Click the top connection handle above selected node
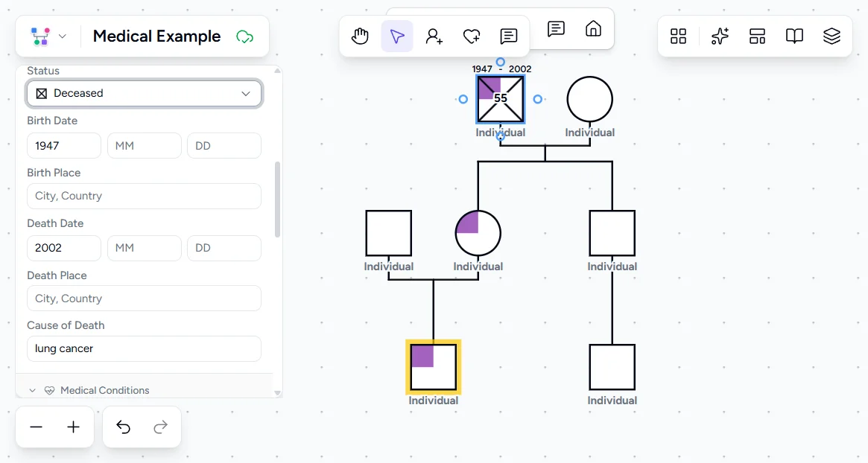This screenshot has width=868, height=463. pos(501,62)
